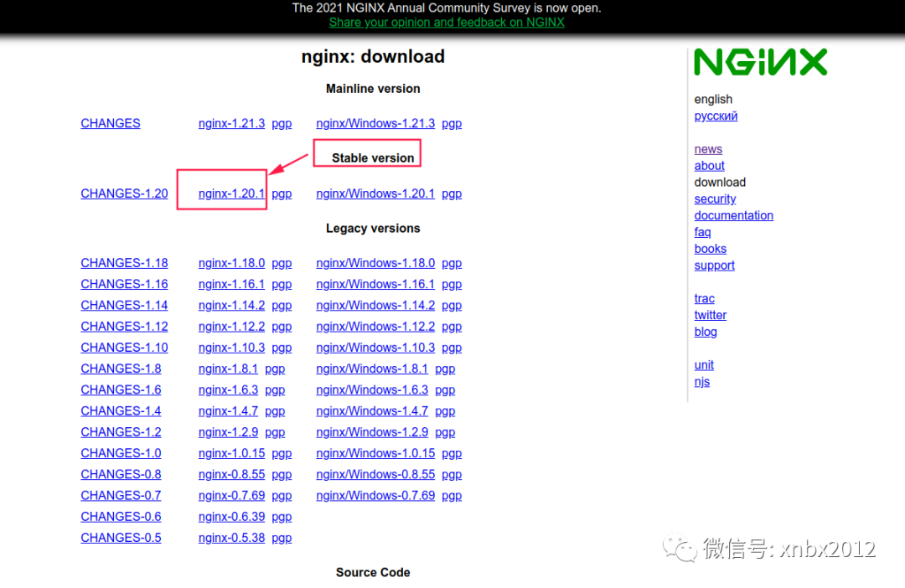Download nginx-1.21.3 source
This screenshot has width=905, height=588.
click(x=231, y=123)
